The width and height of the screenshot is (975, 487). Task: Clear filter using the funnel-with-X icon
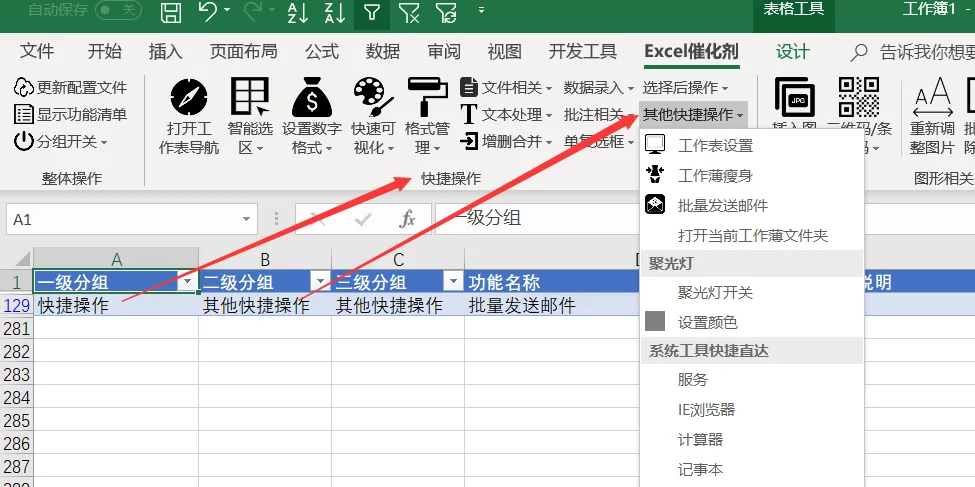coord(409,12)
